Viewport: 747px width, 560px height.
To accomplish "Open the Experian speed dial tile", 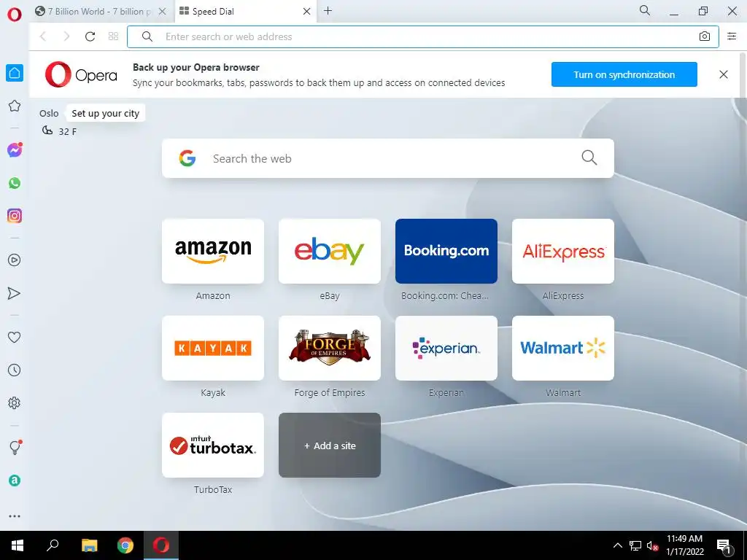I will tap(446, 348).
